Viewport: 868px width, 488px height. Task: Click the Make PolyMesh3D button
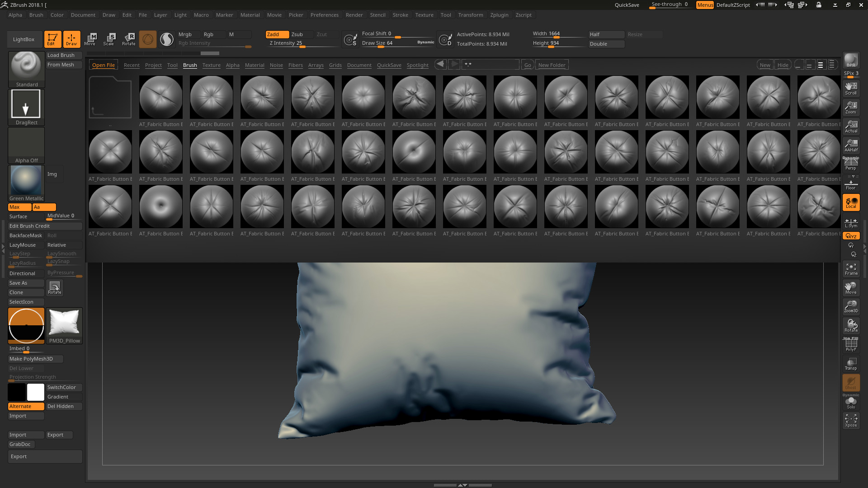(x=35, y=359)
